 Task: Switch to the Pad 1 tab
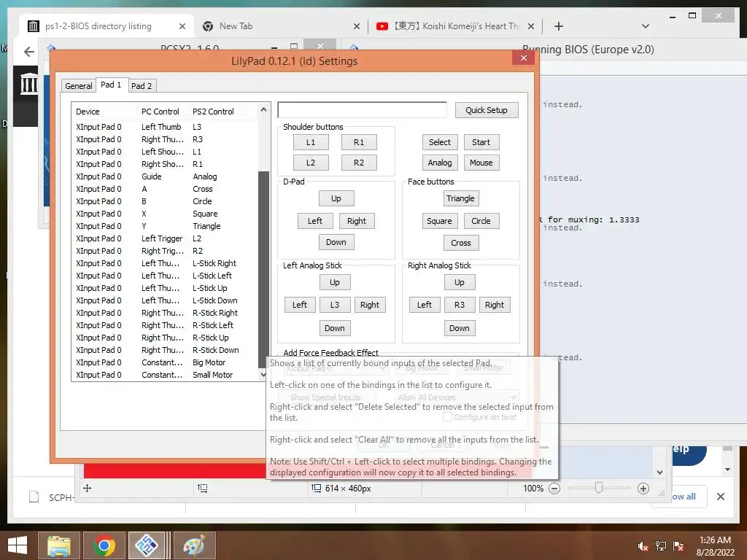(111, 85)
